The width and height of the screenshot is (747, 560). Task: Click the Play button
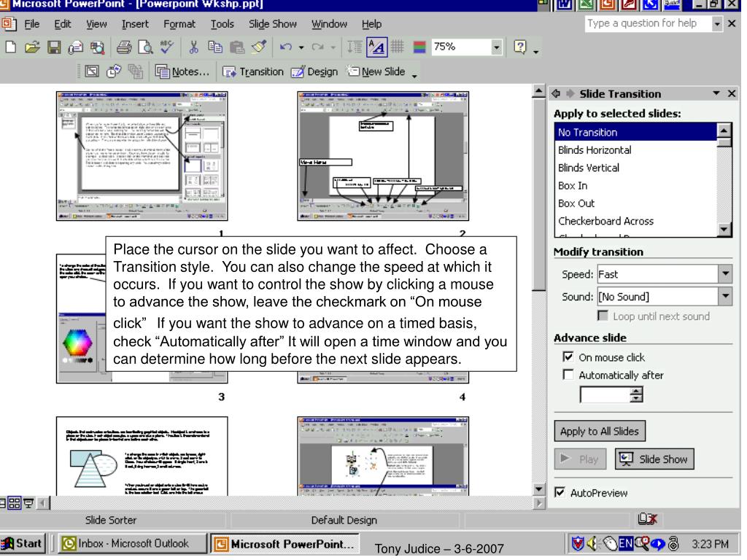tap(580, 459)
